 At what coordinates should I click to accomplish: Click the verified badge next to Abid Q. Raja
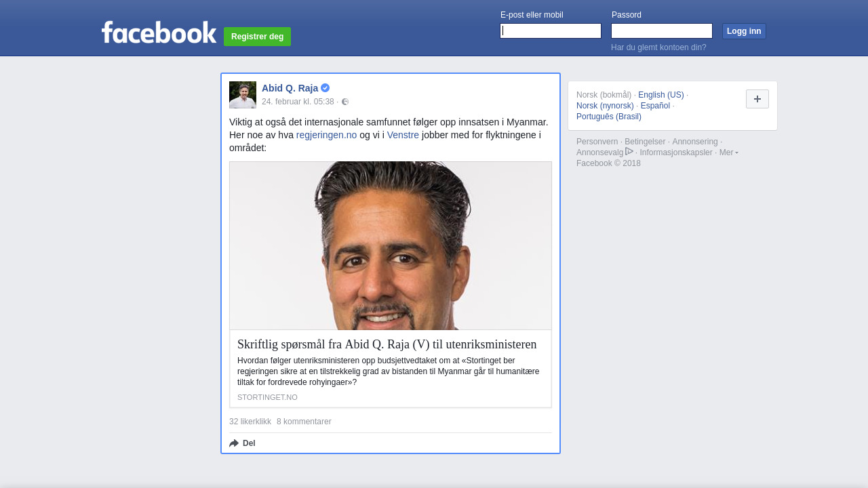pos(325,88)
